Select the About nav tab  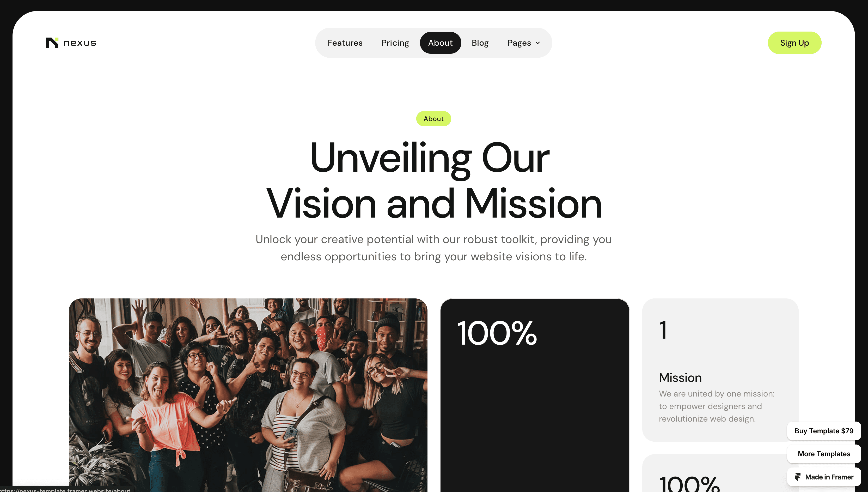pos(440,43)
